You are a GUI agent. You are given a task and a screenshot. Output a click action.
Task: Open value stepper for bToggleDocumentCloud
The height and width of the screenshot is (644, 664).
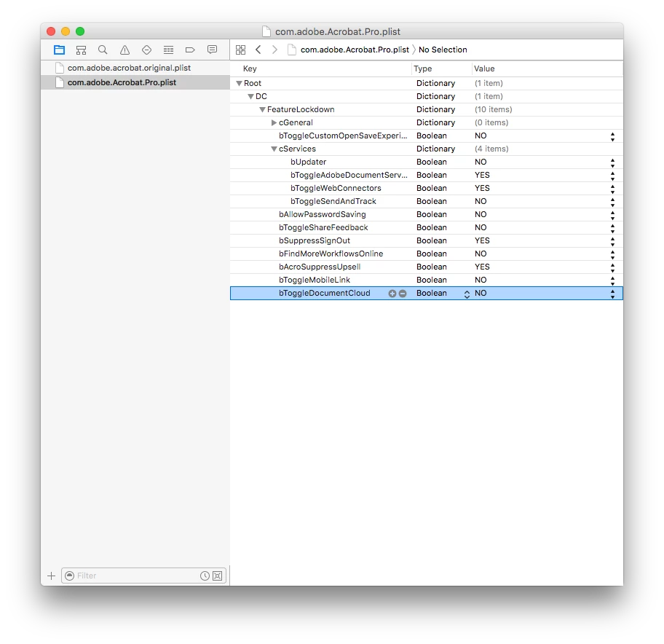pyautogui.click(x=612, y=294)
